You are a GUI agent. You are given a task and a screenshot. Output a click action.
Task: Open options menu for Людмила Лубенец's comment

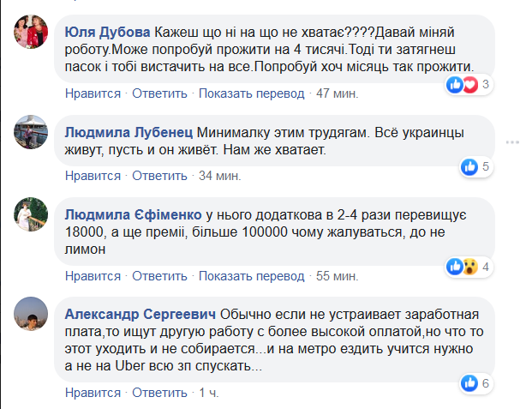coord(511,141)
